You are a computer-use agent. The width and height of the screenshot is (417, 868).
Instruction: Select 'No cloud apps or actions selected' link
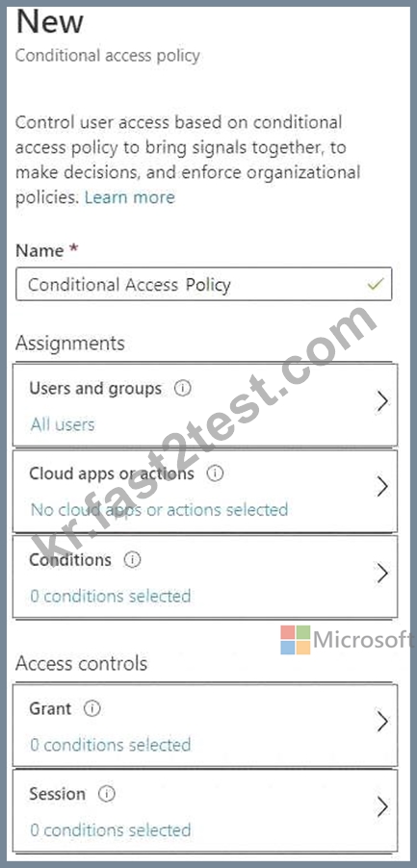point(160,509)
